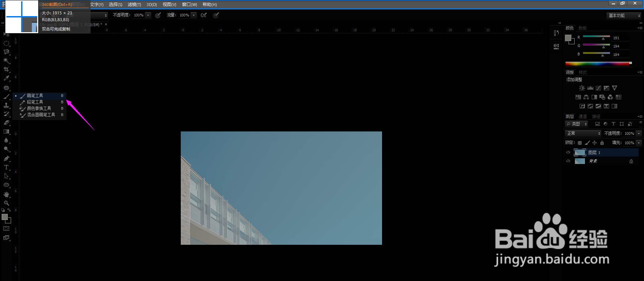
Task: Open brush opacity dropdown in options bar
Action: [x=148, y=15]
